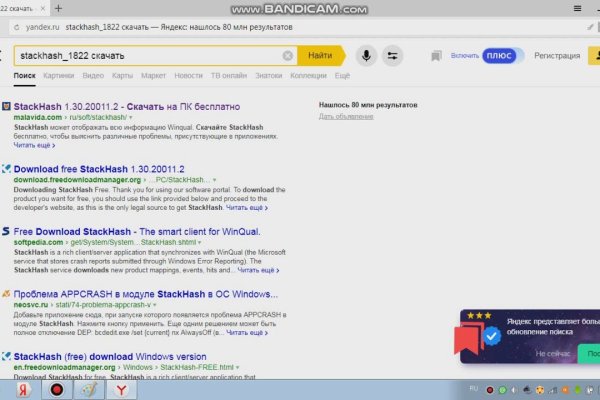Expand Читать ещё under softpedia result

[x=256, y=270]
